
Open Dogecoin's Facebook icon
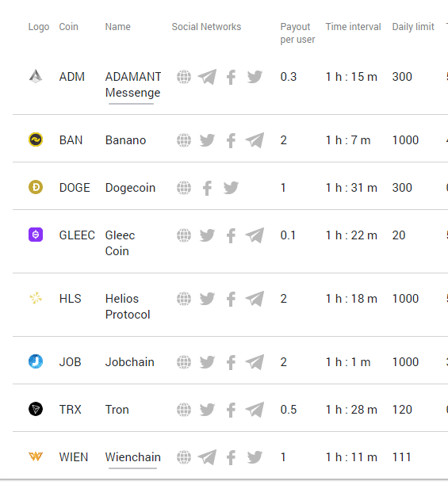click(207, 188)
